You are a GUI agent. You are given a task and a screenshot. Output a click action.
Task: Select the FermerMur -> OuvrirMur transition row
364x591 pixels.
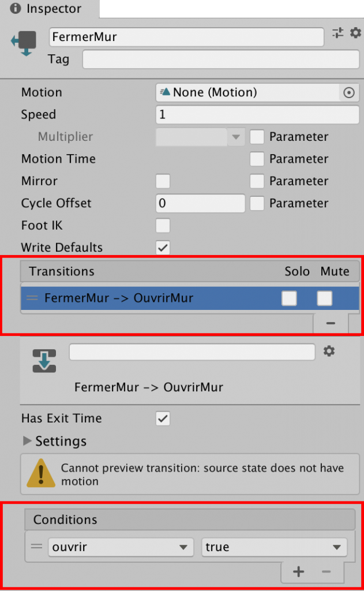click(144, 298)
